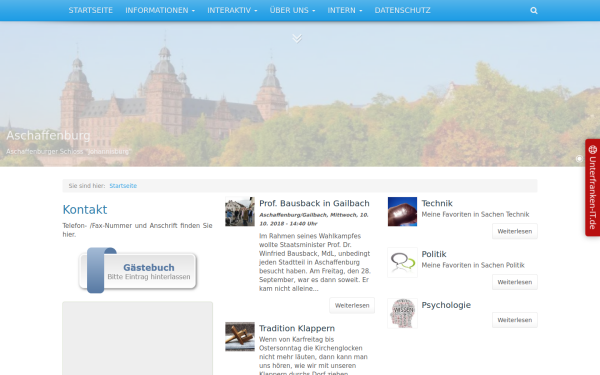Click the Bausback article thumbnail

[x=240, y=212]
